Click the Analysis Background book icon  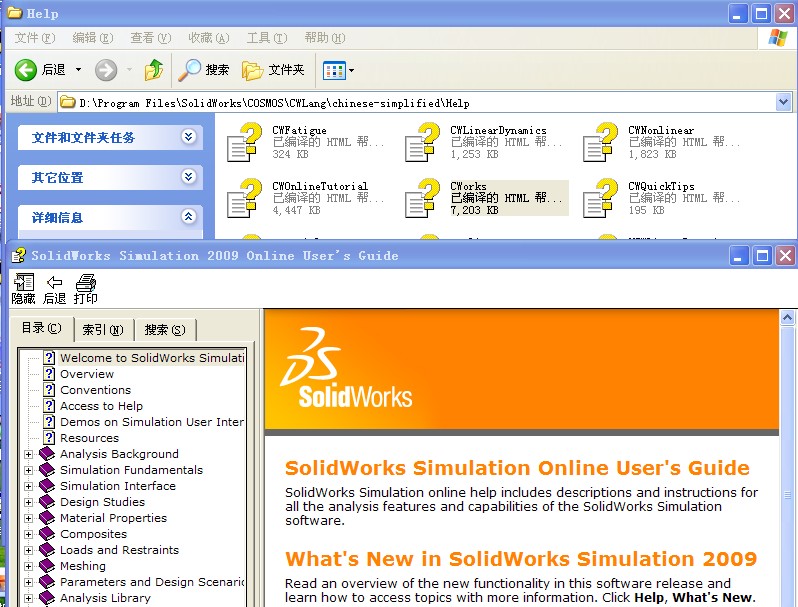click(x=47, y=453)
